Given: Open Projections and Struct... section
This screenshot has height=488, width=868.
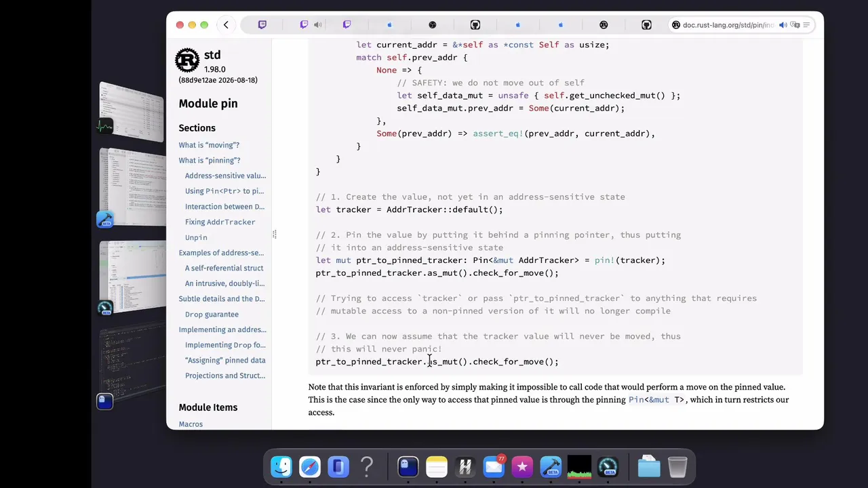Looking at the screenshot, I should 225,376.
